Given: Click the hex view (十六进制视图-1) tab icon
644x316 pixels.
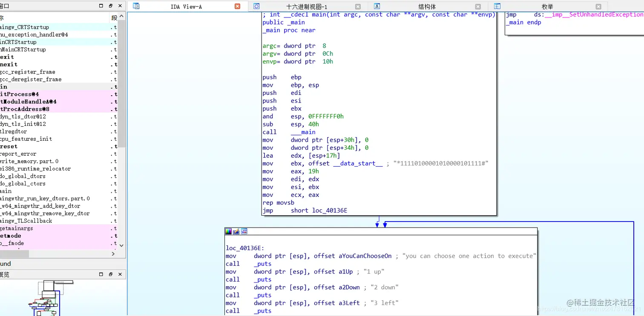Looking at the screenshot, I should (256, 6).
